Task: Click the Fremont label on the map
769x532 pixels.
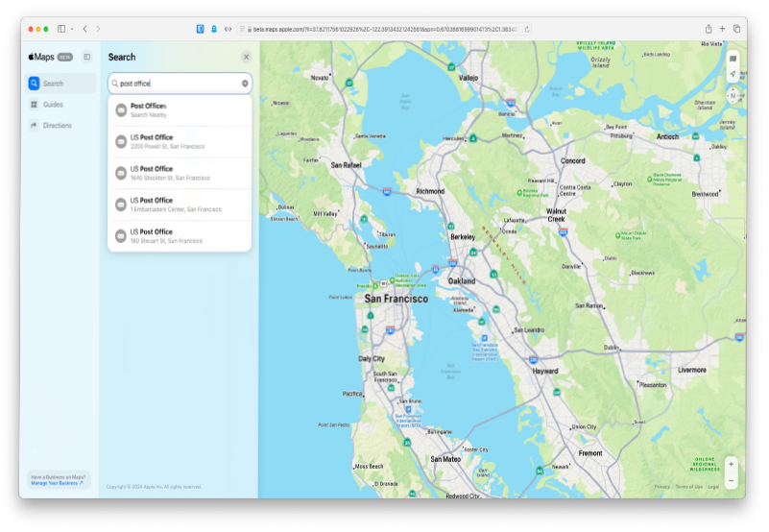Action: 590,453
